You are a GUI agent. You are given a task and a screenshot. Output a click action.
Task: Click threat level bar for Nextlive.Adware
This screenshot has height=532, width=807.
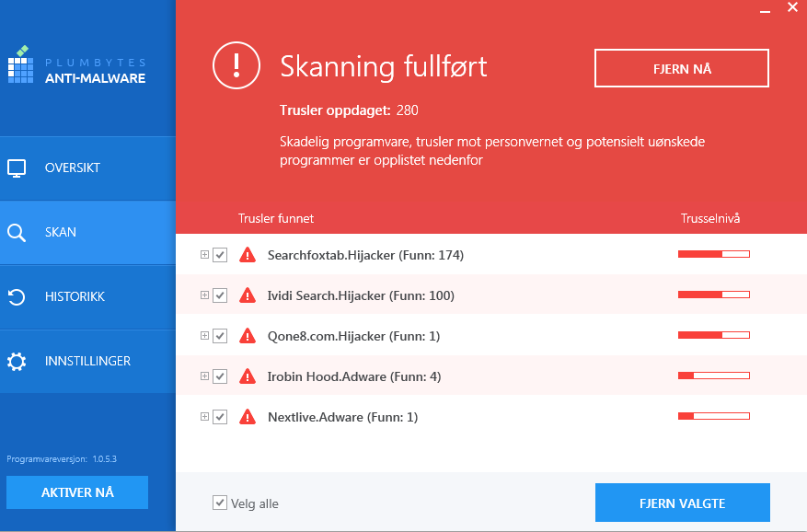click(714, 416)
